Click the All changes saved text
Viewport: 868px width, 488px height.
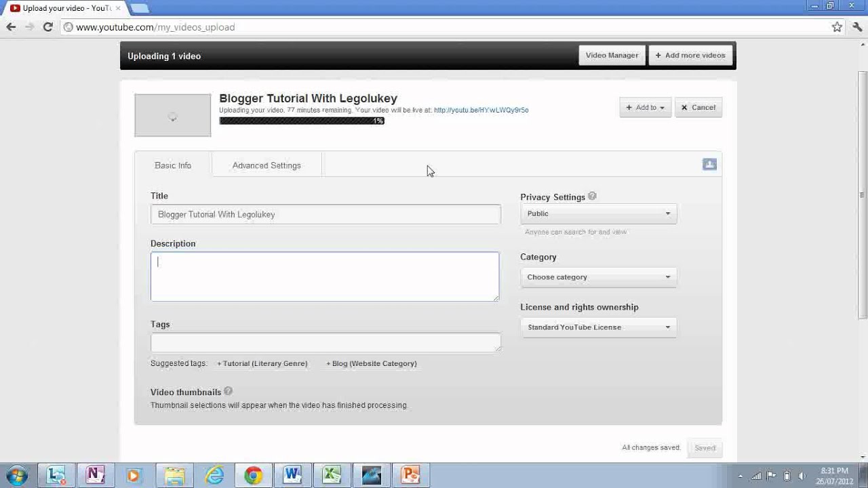point(651,448)
